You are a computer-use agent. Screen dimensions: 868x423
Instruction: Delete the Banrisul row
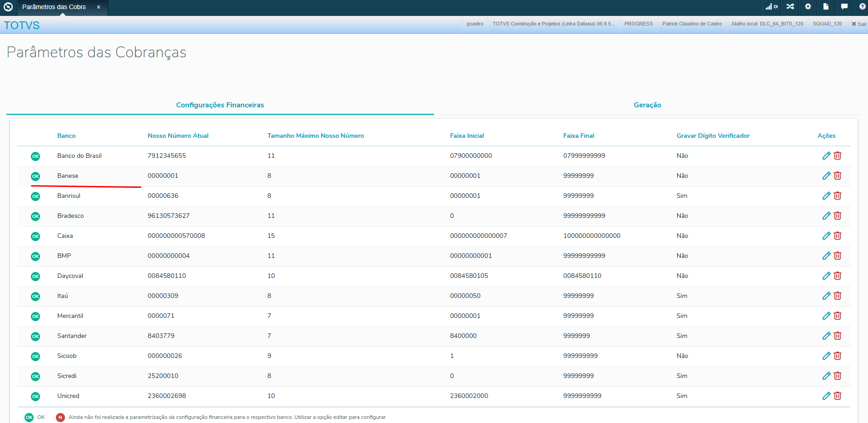pos(838,196)
